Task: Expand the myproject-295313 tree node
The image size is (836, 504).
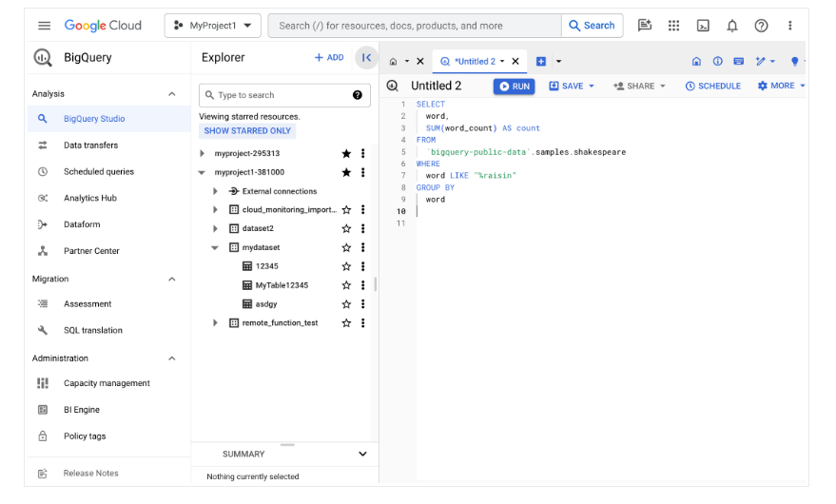Action: [202, 154]
